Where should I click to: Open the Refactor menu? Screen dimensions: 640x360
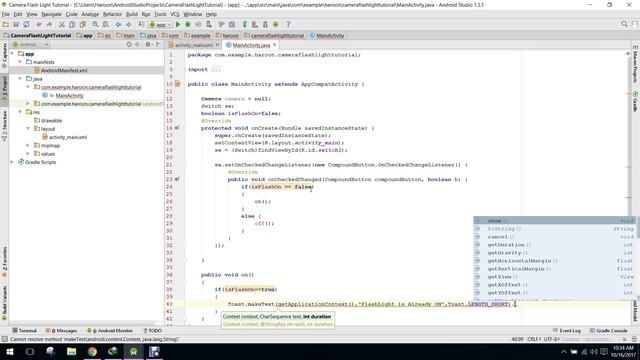pyautogui.click(x=112, y=14)
